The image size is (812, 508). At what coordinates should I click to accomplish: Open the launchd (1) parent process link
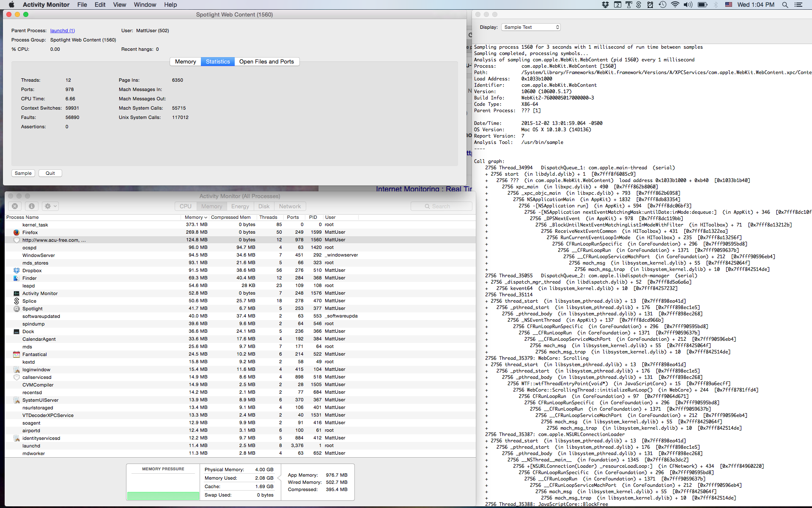[62, 30]
